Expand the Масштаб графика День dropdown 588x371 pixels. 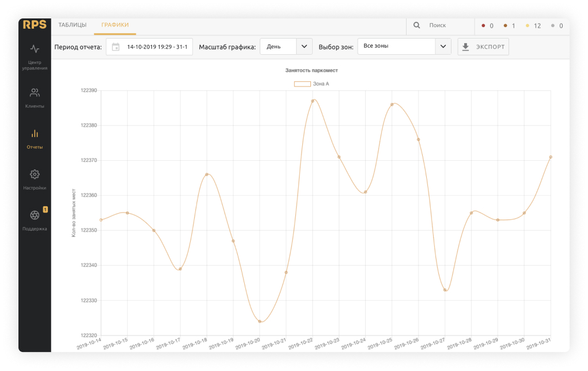pos(304,47)
